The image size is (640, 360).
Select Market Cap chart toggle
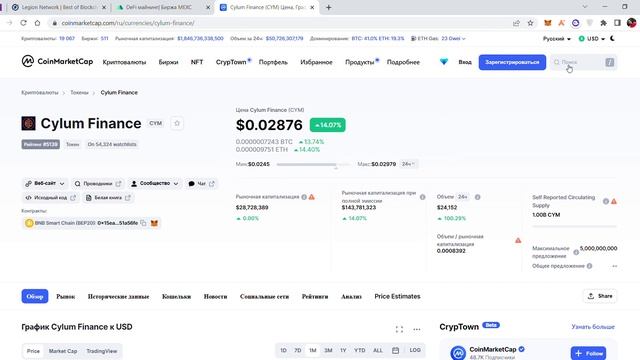(63, 351)
